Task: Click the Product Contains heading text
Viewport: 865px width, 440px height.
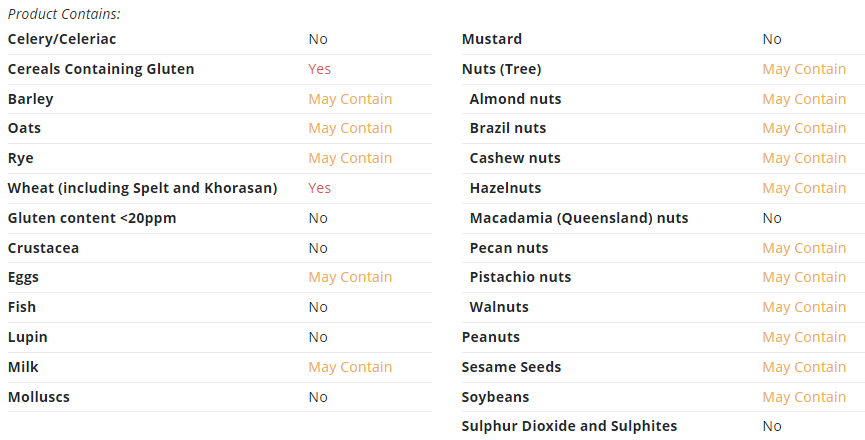Action: click(x=64, y=14)
